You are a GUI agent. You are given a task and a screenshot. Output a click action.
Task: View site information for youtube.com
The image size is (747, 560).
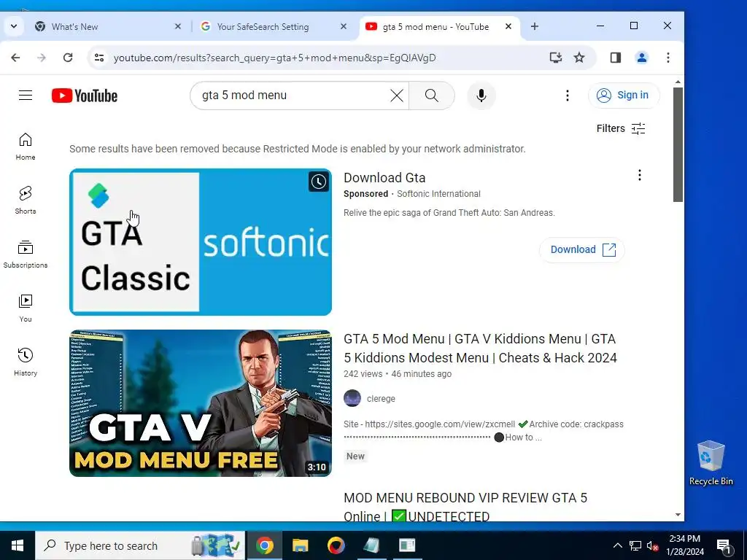pyautogui.click(x=99, y=58)
